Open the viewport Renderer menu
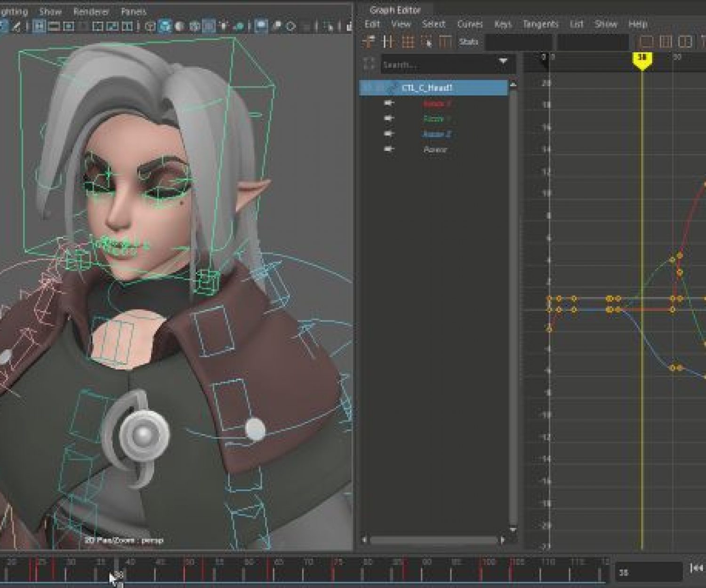This screenshot has width=706, height=588. pyautogui.click(x=91, y=11)
